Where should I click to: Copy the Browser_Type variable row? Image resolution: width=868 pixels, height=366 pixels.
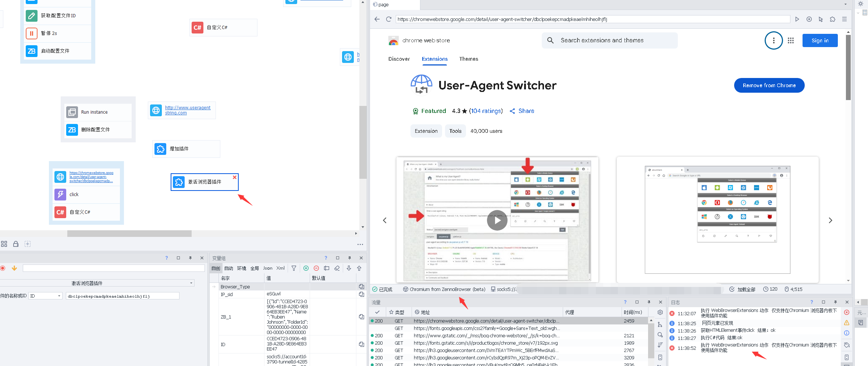(x=362, y=287)
